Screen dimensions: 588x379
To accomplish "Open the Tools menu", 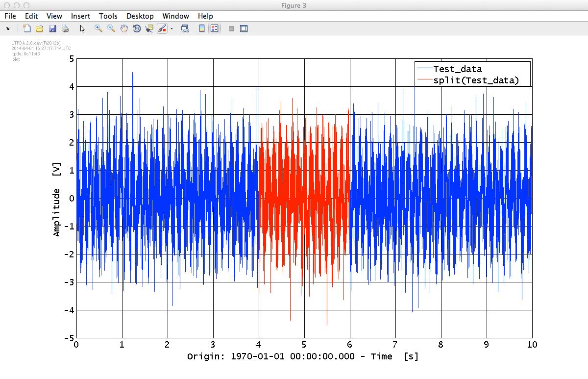I will [x=108, y=16].
